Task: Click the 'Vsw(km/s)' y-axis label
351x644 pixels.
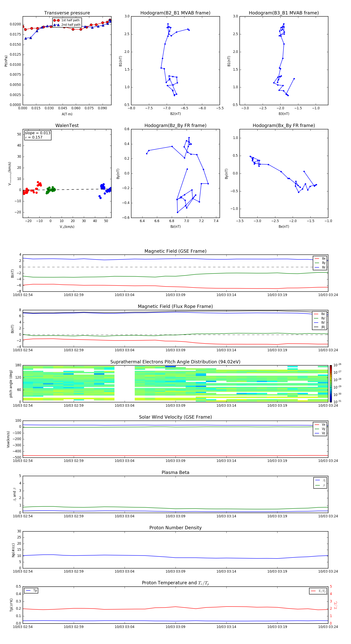Action: pyautogui.click(x=8, y=439)
